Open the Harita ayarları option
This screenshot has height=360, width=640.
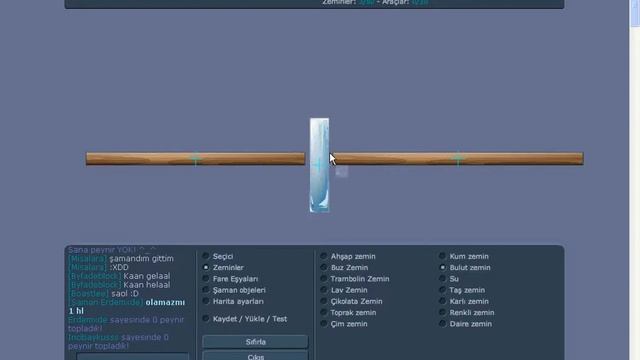[206, 301]
